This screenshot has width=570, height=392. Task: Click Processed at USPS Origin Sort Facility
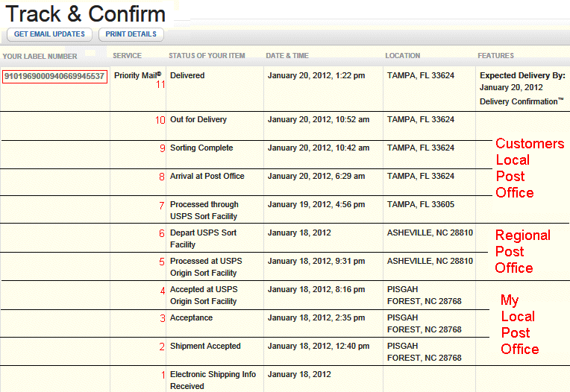pyautogui.click(x=206, y=267)
